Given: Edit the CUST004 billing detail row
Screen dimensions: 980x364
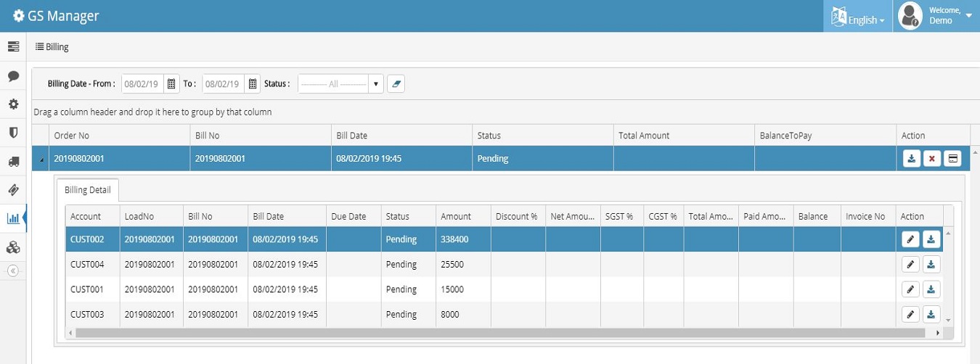Looking at the screenshot, I should pyautogui.click(x=910, y=265).
